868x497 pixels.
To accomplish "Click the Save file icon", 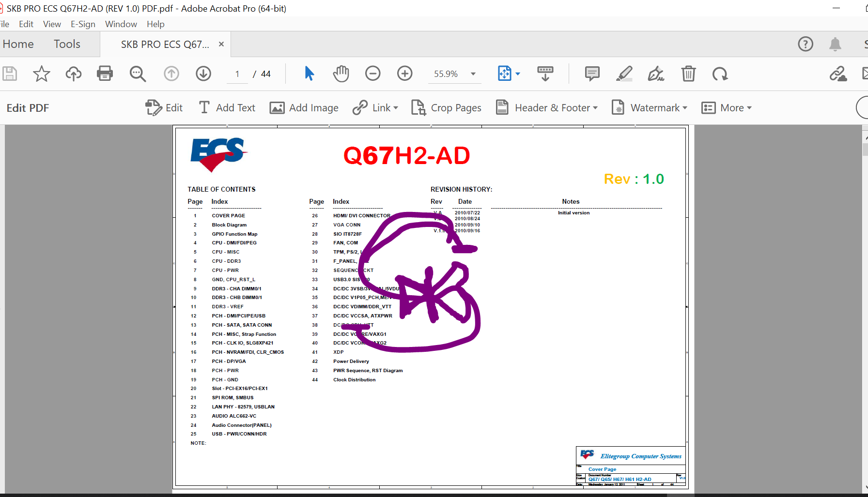I will [x=9, y=74].
